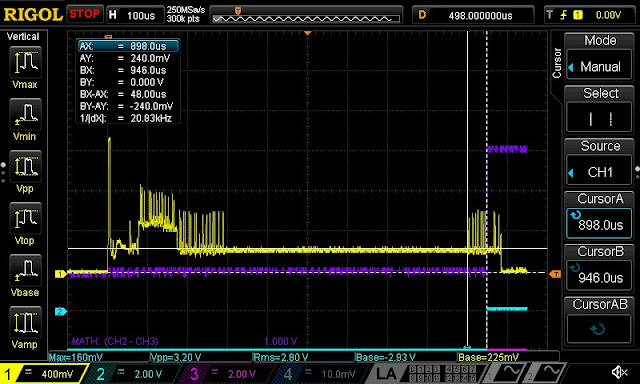Choose the Vbase measurement icon

click(x=25, y=270)
